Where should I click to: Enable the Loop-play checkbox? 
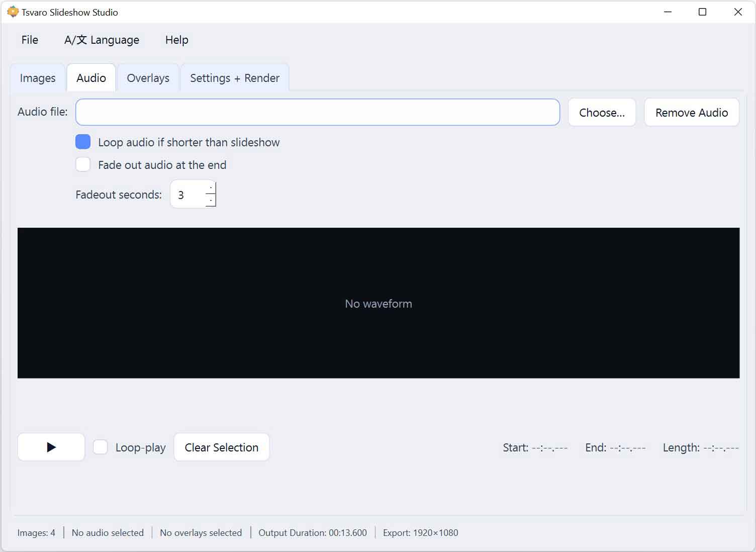(x=101, y=446)
